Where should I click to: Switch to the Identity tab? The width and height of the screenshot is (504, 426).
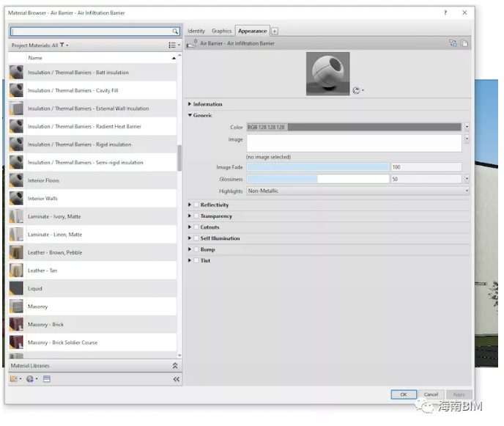pyautogui.click(x=196, y=32)
